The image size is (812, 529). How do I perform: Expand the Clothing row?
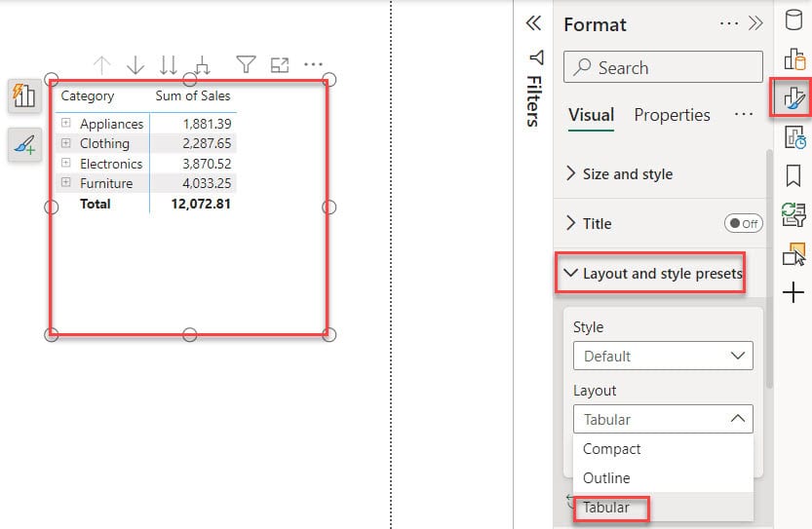click(65, 143)
